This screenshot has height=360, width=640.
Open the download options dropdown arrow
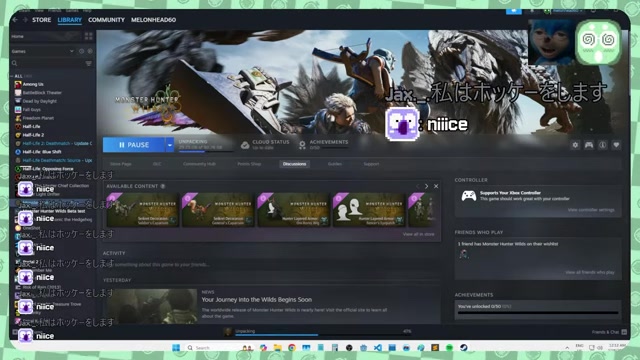[x=170, y=145]
